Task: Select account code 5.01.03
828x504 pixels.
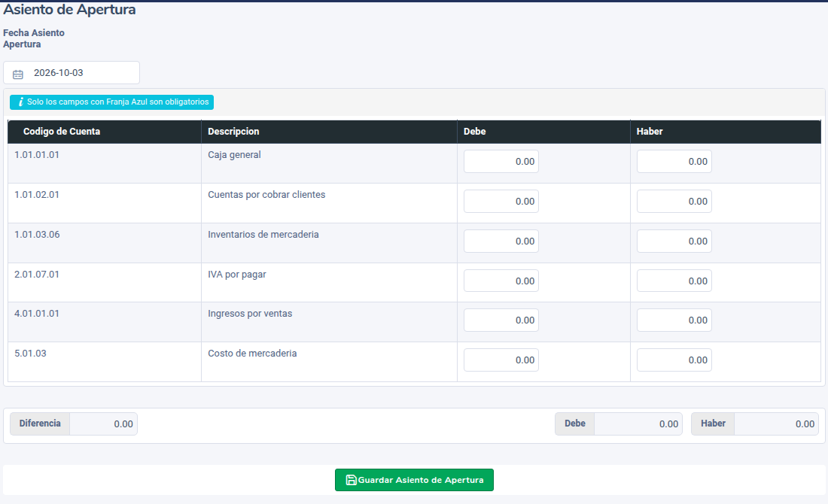Action: 30,353
